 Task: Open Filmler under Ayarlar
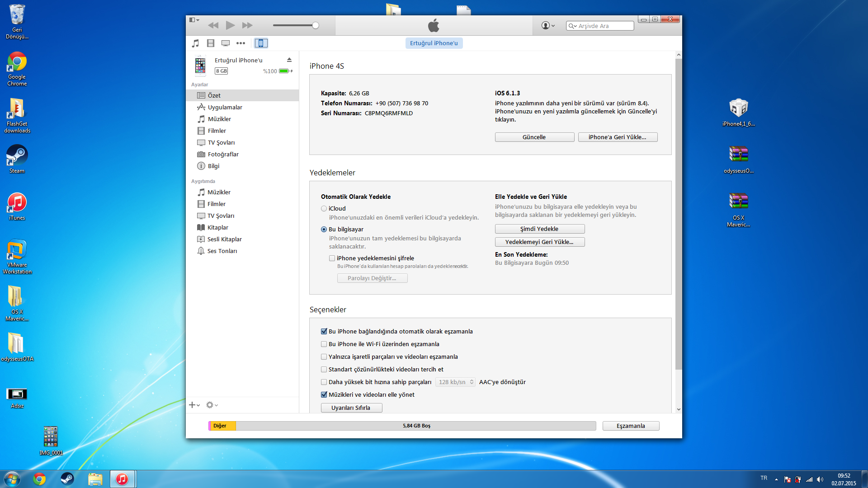(x=242, y=131)
